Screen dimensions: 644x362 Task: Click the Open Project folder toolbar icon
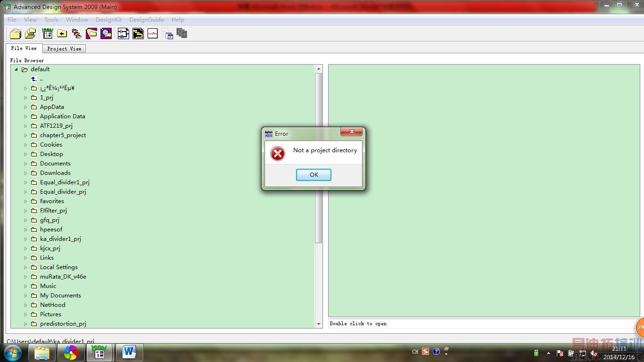[x=31, y=33]
